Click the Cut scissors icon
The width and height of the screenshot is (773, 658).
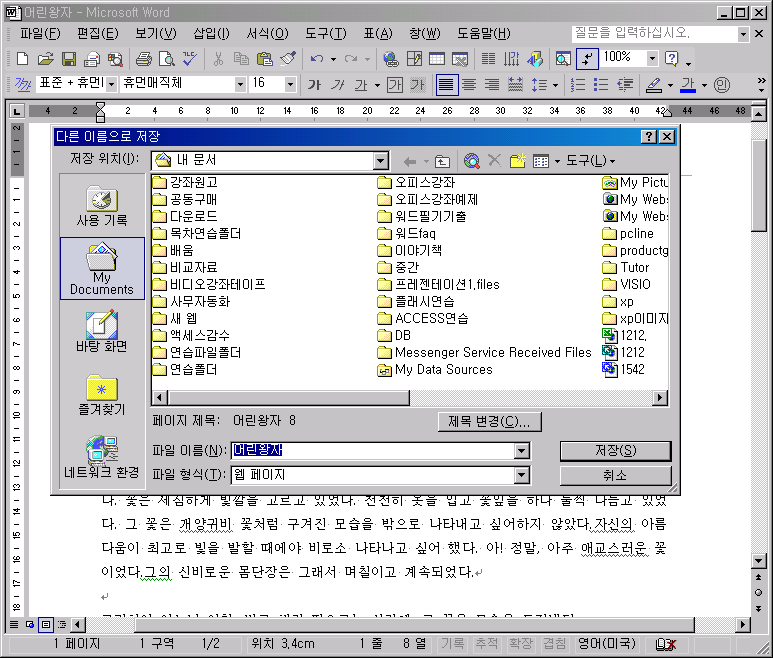click(218, 59)
